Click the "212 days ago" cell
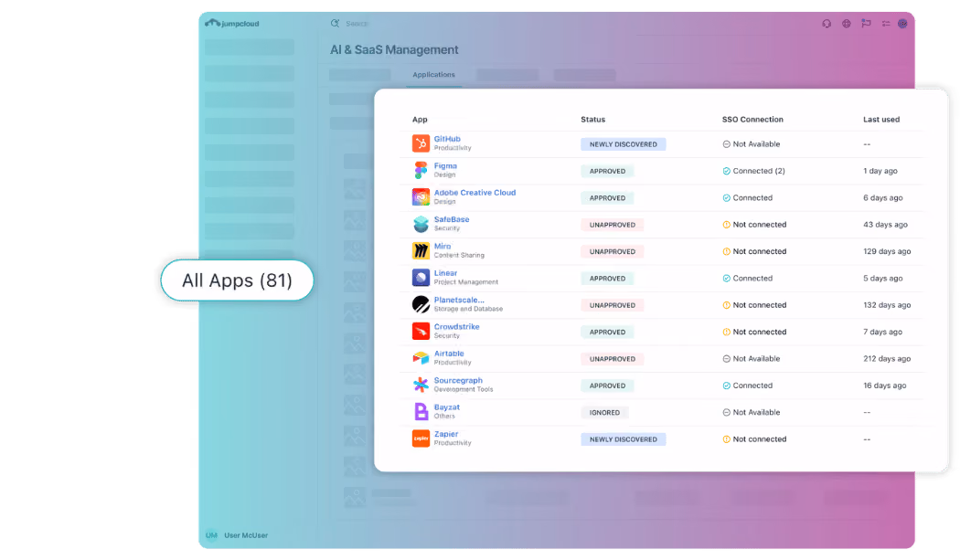The width and height of the screenshot is (960, 560). [887, 359]
